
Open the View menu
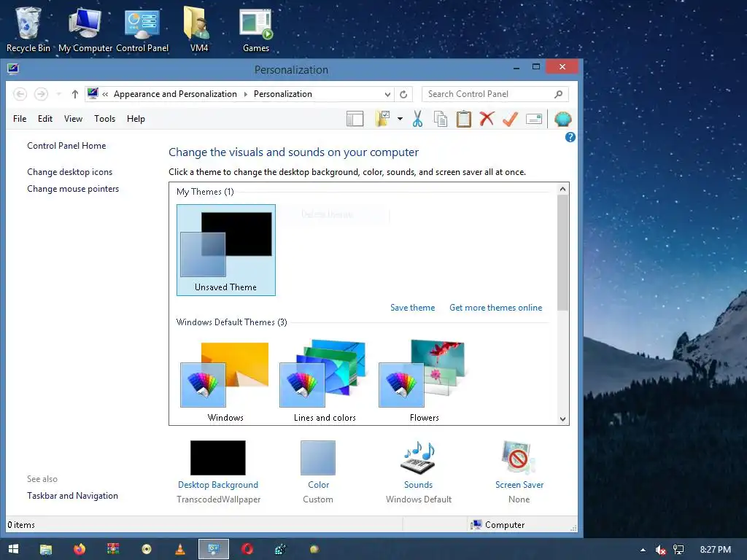click(x=74, y=119)
